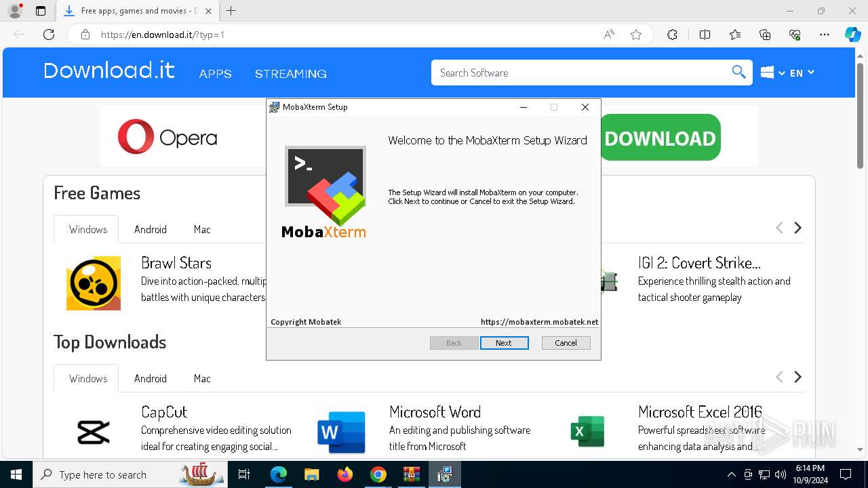Open a new browser tab
Viewport: 868px width, 488px height.
(231, 11)
